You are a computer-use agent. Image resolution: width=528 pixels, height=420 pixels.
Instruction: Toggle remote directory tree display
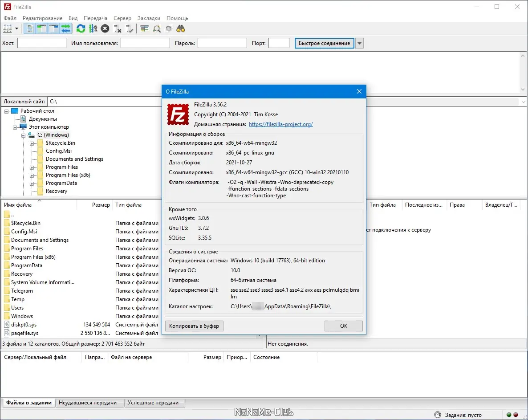coord(54,29)
